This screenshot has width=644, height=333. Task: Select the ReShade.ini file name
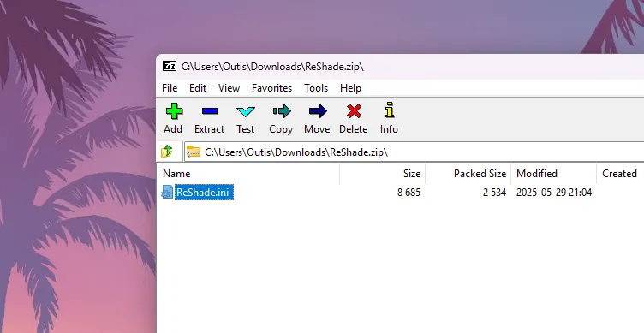coord(204,192)
